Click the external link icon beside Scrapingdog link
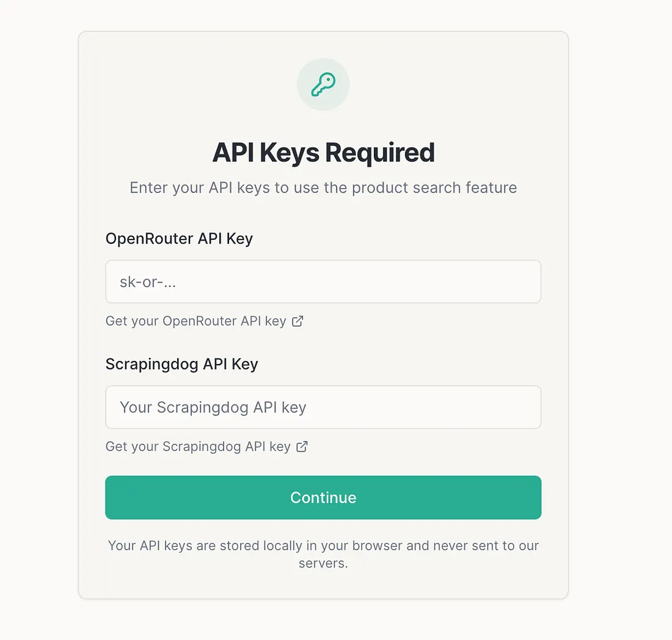The height and width of the screenshot is (640, 672). [302, 446]
